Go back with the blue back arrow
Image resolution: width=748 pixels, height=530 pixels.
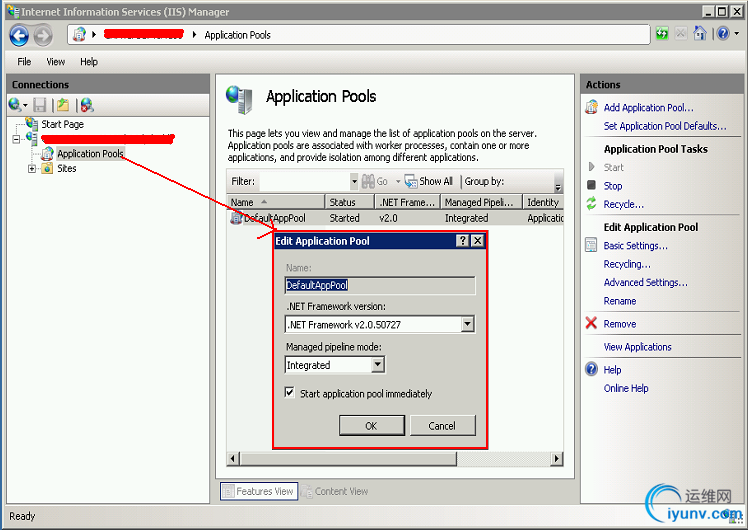[19, 35]
